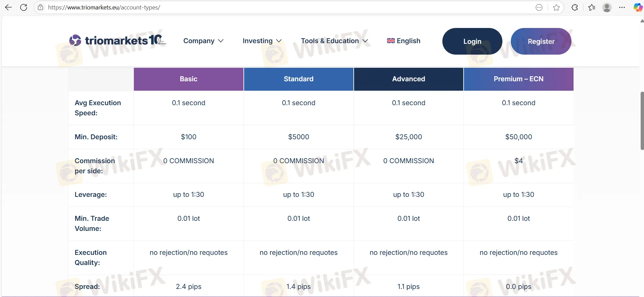644x297 pixels.
Task: Expand the Tools & Education menu
Action: point(334,41)
